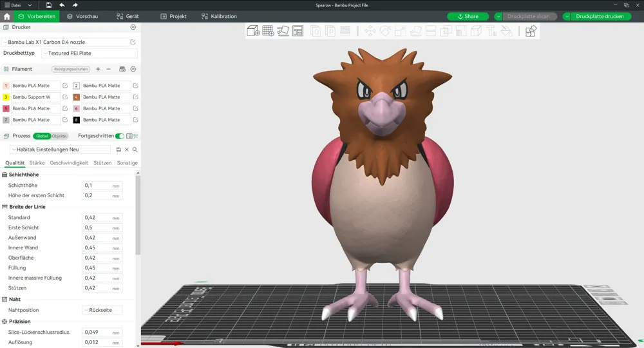Edit the Bambu Lab X1 Carbon printer preset
644x348 pixels.
click(133, 42)
